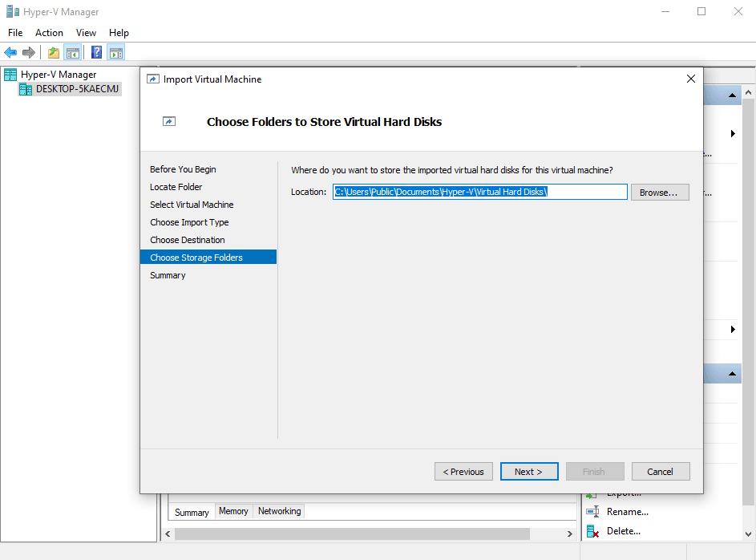Click the Rename action icon
The image size is (756, 560).
pos(592,512)
